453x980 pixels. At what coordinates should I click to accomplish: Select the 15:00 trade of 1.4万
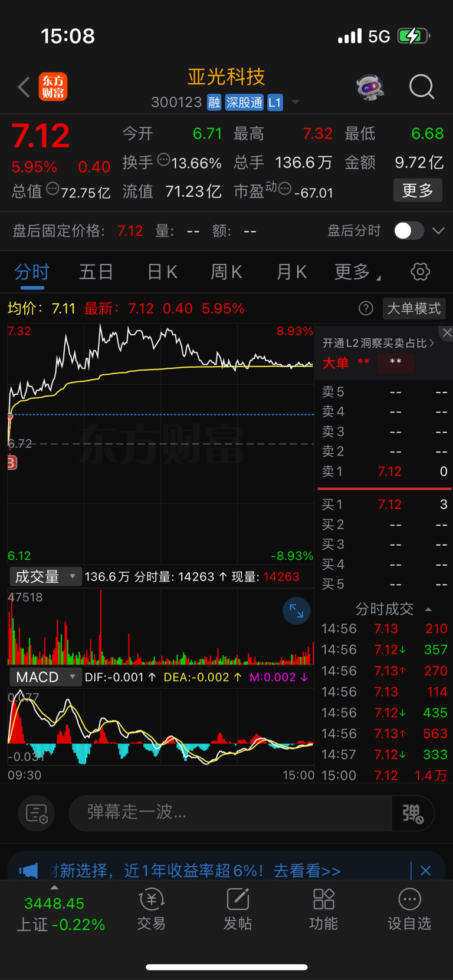pos(385,776)
